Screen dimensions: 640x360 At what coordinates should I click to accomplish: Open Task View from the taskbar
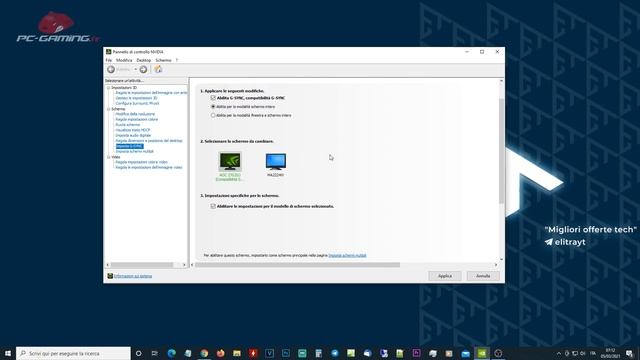click(155, 353)
